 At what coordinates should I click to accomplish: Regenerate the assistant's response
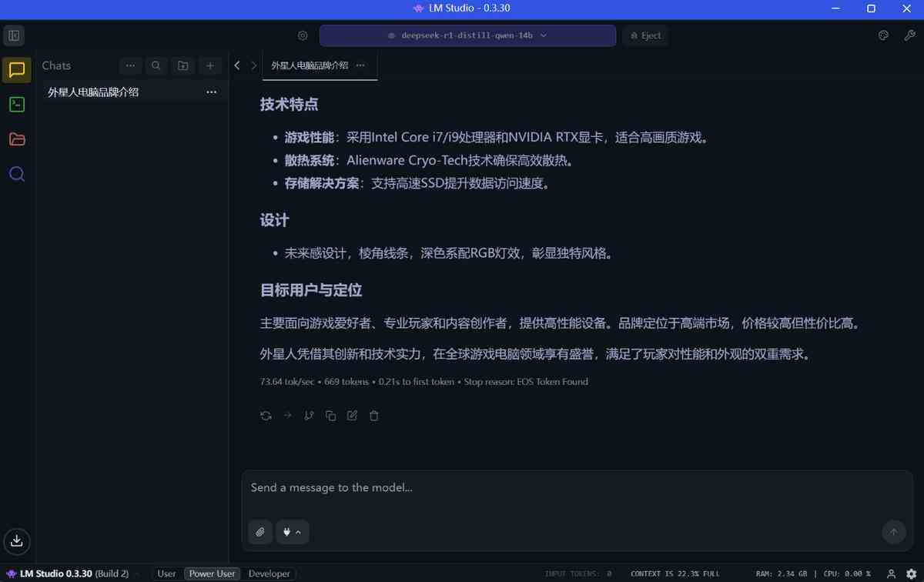coord(266,415)
